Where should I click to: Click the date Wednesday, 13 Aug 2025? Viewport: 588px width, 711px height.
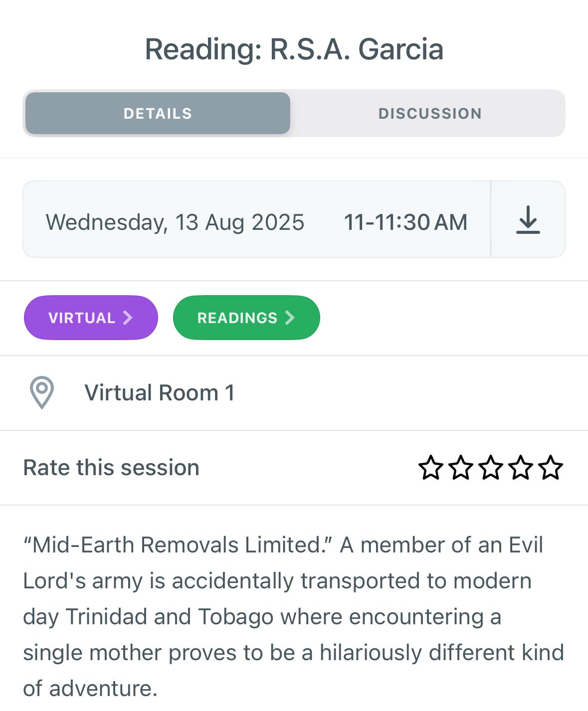point(175,222)
